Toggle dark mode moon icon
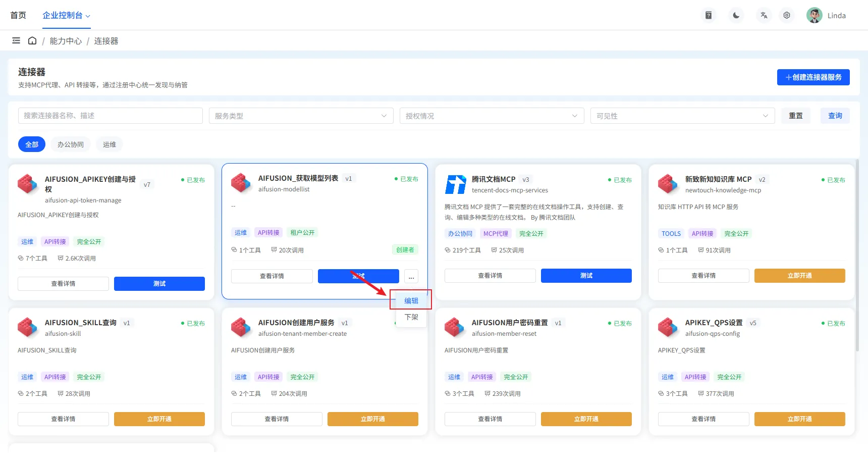Image resolution: width=868 pixels, height=460 pixels. point(736,15)
